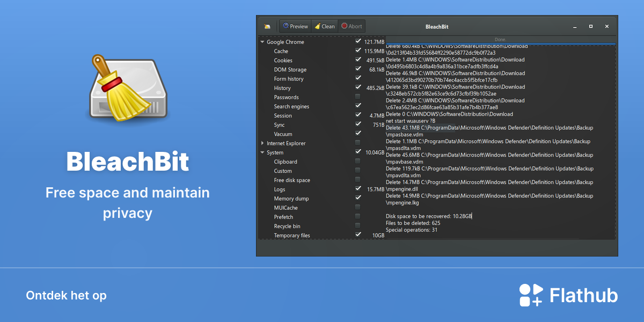Select the Sync tree item
Image resolution: width=644 pixels, height=322 pixels.
click(x=280, y=125)
